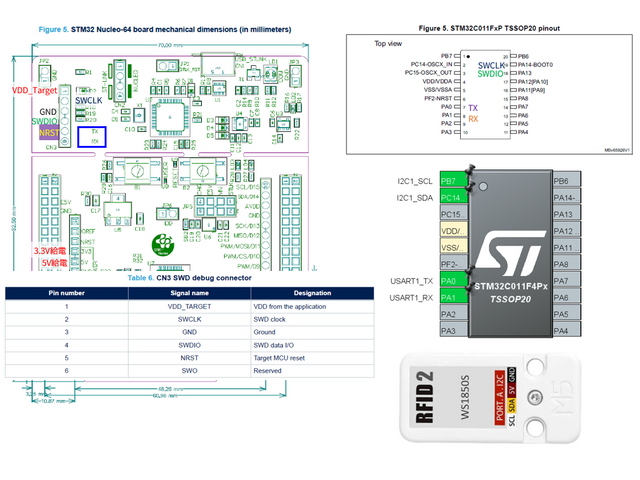640x480 pixels.
Task: Click the blue TX/RX rectangle on board
Action: (94, 136)
